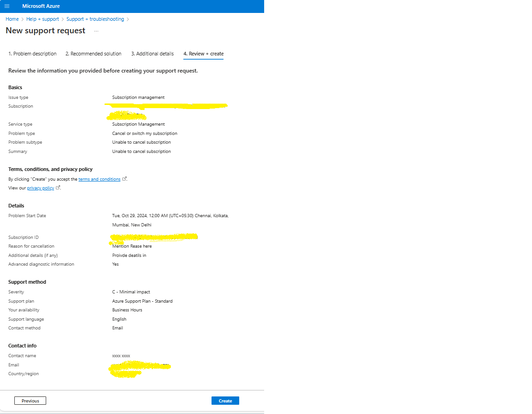Click the 'Proivde deatils in' text
Viewport: 532px width, 414px height.
pos(129,255)
